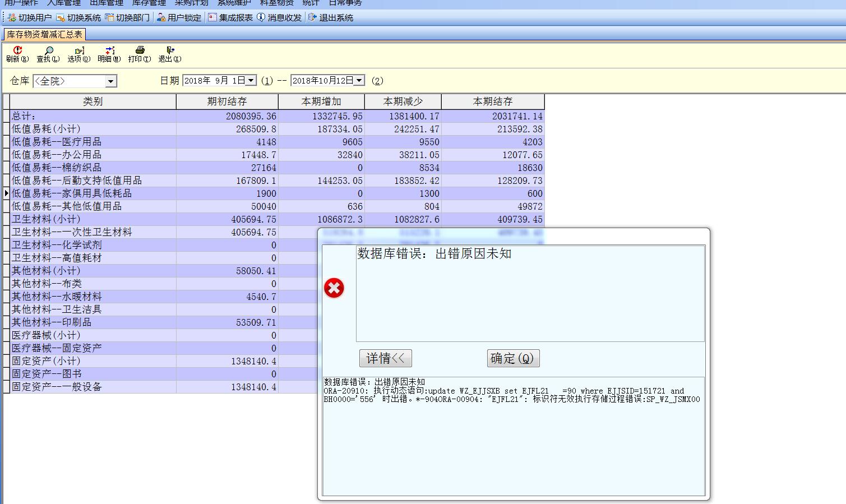This screenshot has width=846, height=504.
Task: Click 切换部门 to switch department
Action: (x=127, y=18)
